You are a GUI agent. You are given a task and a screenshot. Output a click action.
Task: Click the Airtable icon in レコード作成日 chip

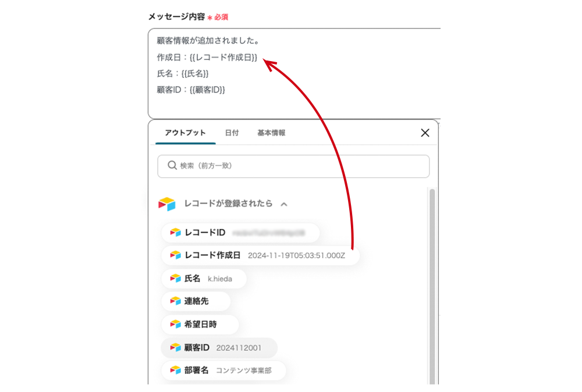tap(175, 255)
